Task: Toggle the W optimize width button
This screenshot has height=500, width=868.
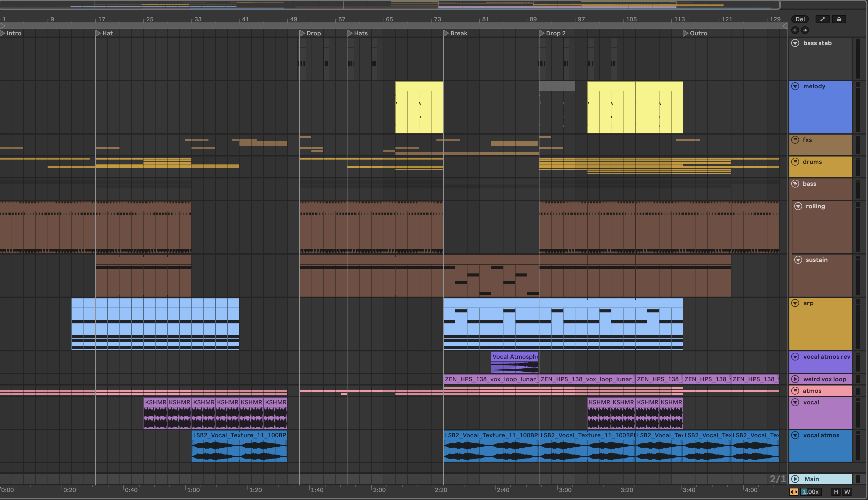Action: point(847,491)
